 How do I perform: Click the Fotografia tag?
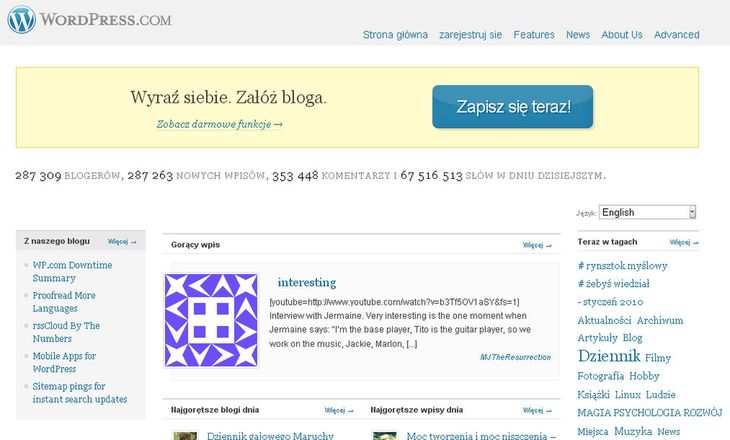[601, 376]
